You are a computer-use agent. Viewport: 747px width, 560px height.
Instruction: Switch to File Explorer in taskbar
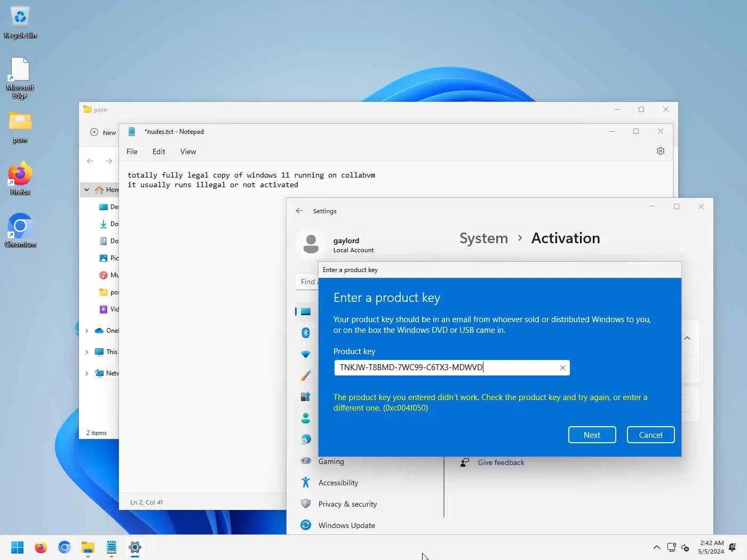click(x=88, y=547)
